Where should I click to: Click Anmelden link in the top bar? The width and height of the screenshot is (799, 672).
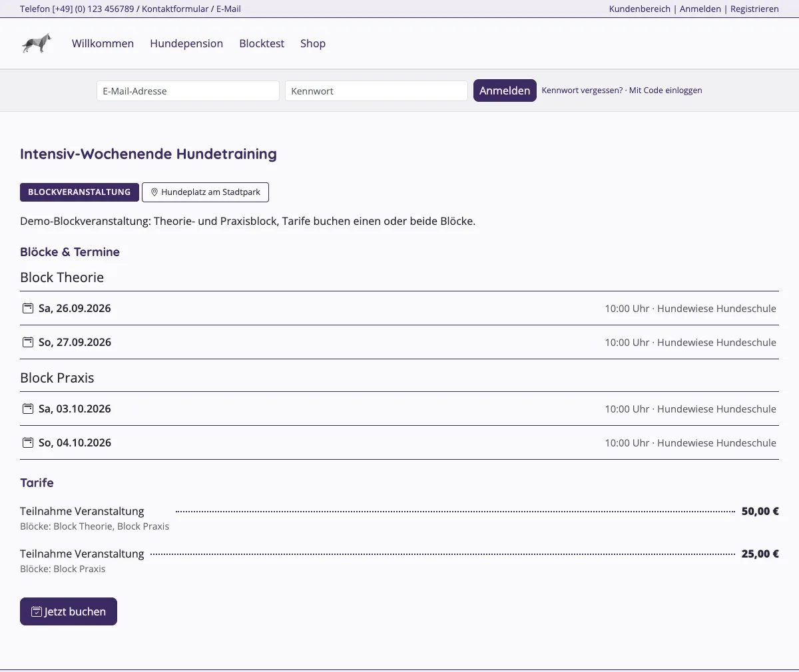pos(700,9)
